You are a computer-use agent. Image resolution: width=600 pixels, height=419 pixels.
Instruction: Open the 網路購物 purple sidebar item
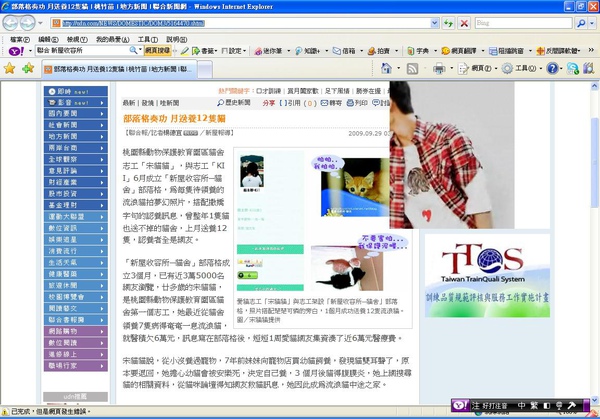[x=75, y=331]
